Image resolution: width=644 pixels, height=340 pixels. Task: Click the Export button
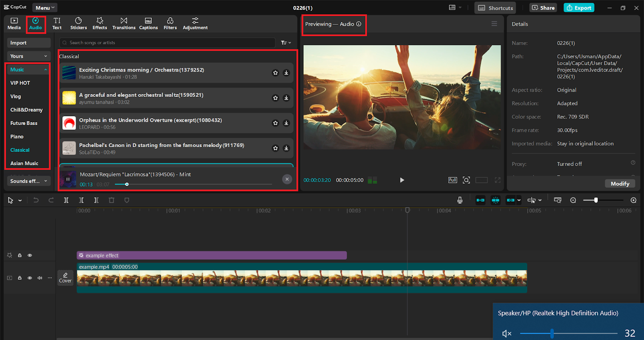pyautogui.click(x=579, y=8)
